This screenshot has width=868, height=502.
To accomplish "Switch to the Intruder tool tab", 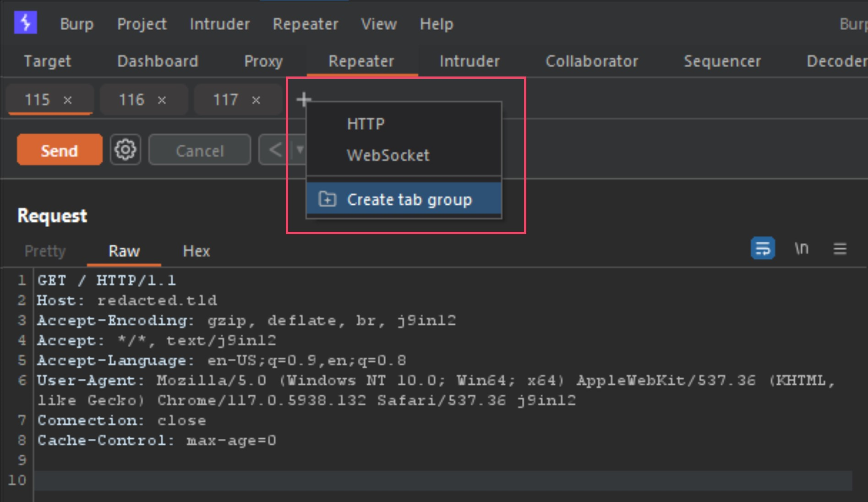I will tap(470, 61).
